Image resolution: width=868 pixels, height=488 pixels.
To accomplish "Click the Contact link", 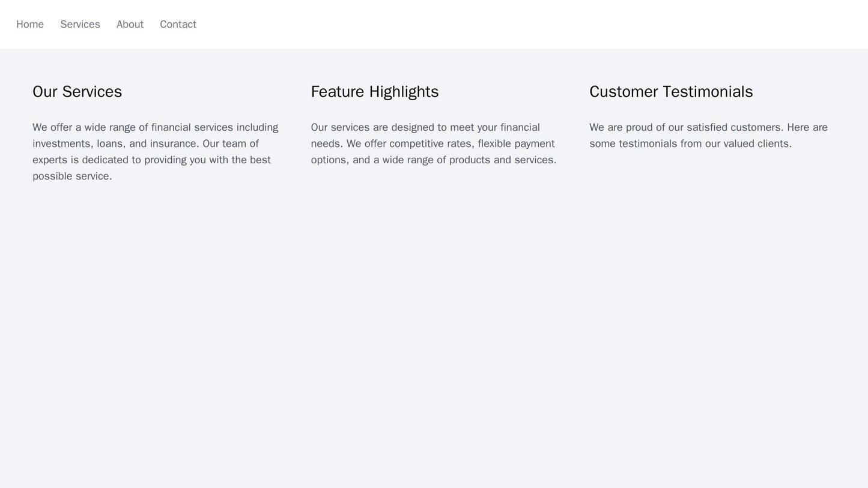I will click(178, 24).
